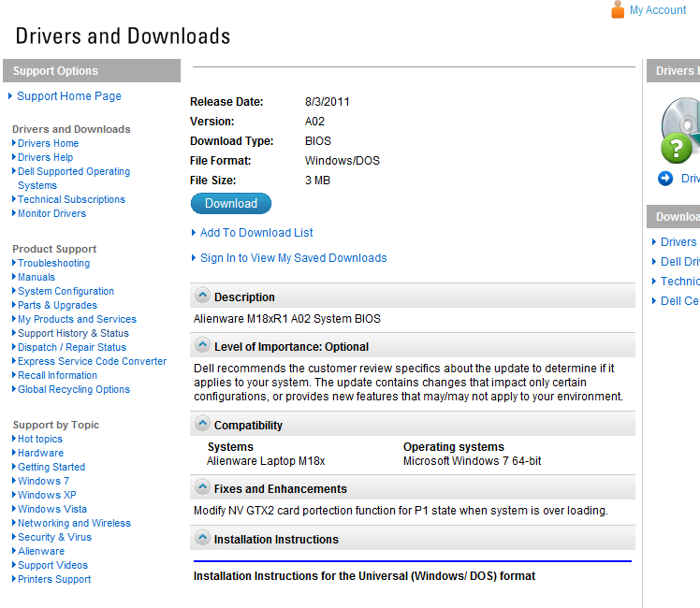Click Microsoft Windows 7 64-bit text
This screenshot has height=608, width=700.
click(x=472, y=461)
